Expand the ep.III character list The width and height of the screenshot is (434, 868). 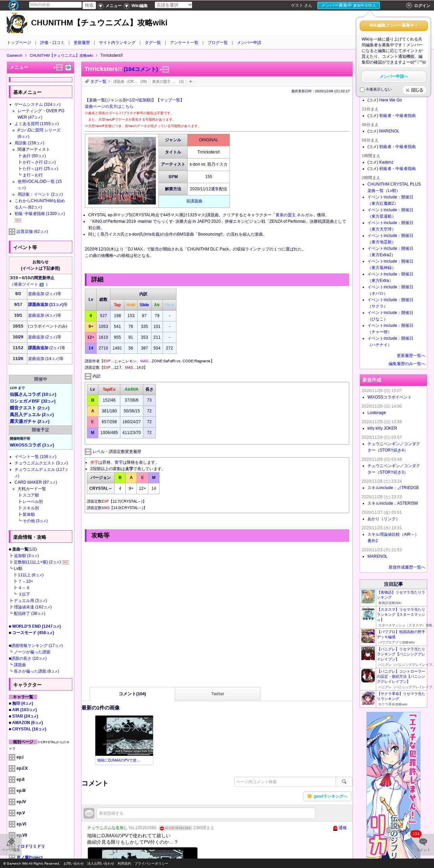click(12, 791)
